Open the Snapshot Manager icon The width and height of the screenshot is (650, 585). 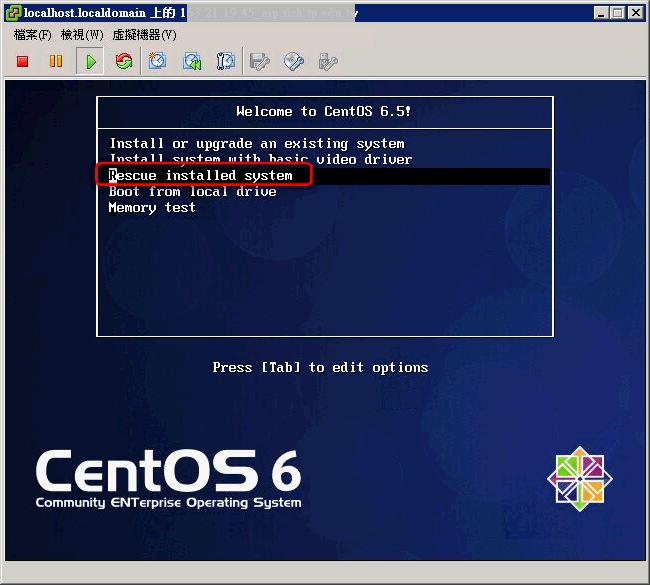coord(226,61)
